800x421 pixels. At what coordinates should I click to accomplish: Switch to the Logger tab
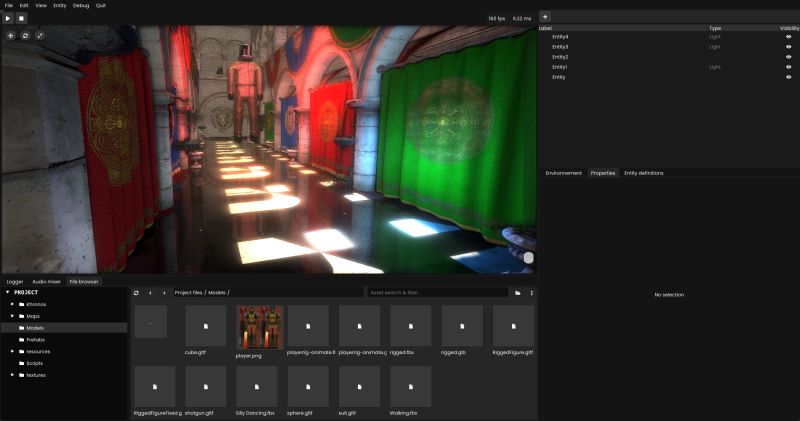(x=15, y=282)
